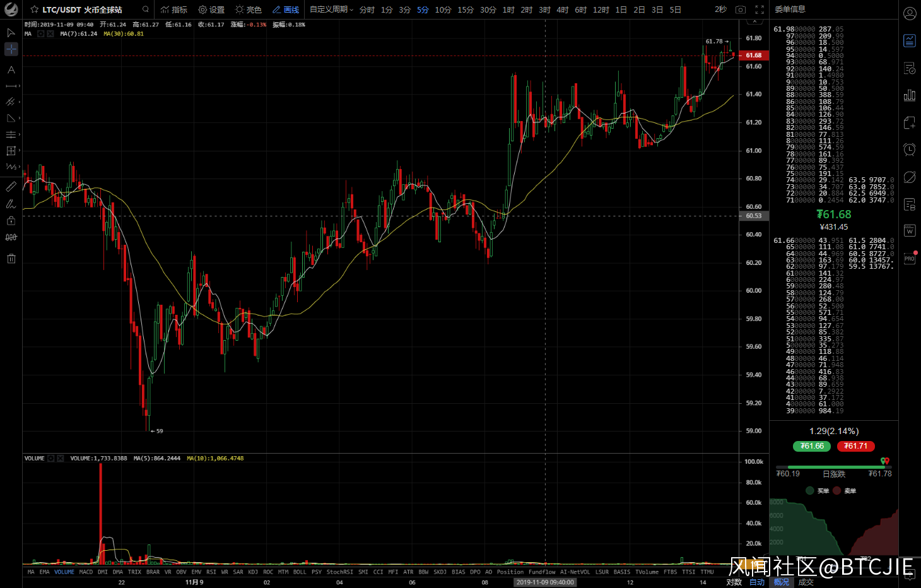Open the user account icon
The image size is (921, 588).
click(x=910, y=13)
